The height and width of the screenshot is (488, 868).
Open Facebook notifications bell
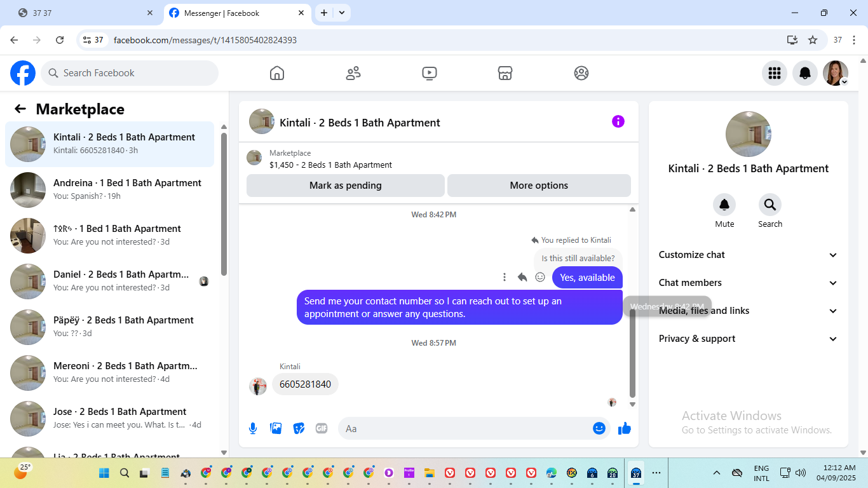pos(805,73)
